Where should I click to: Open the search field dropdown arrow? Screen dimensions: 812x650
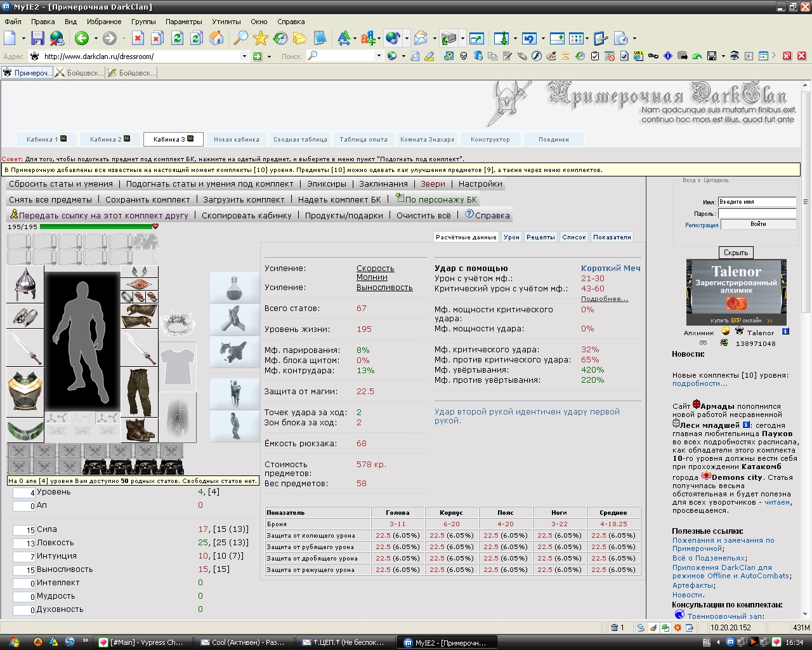(x=379, y=56)
